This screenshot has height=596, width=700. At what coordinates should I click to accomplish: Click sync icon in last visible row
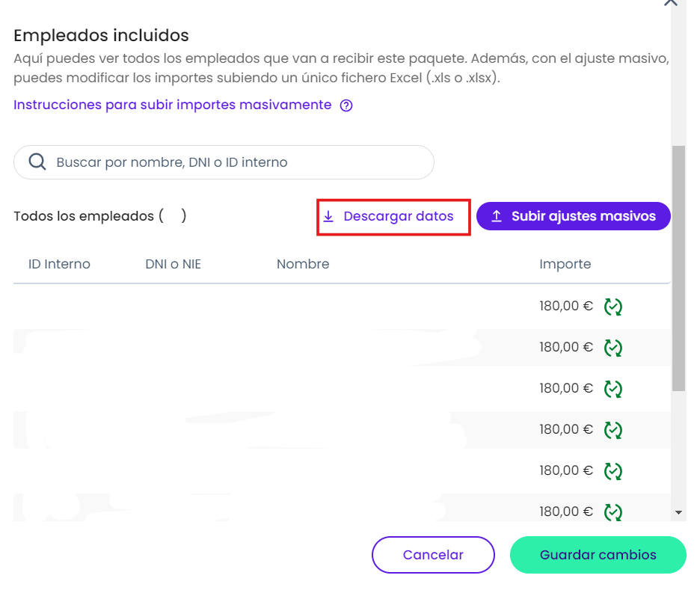coord(613,511)
